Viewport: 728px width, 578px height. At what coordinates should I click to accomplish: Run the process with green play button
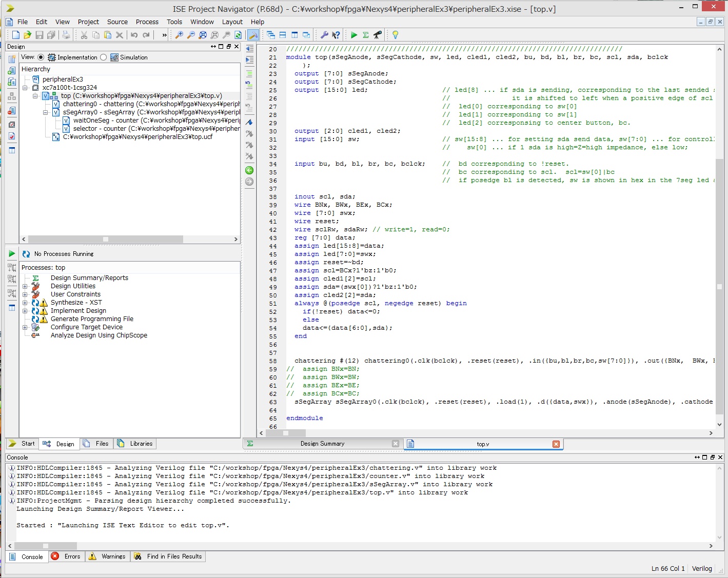[12, 253]
